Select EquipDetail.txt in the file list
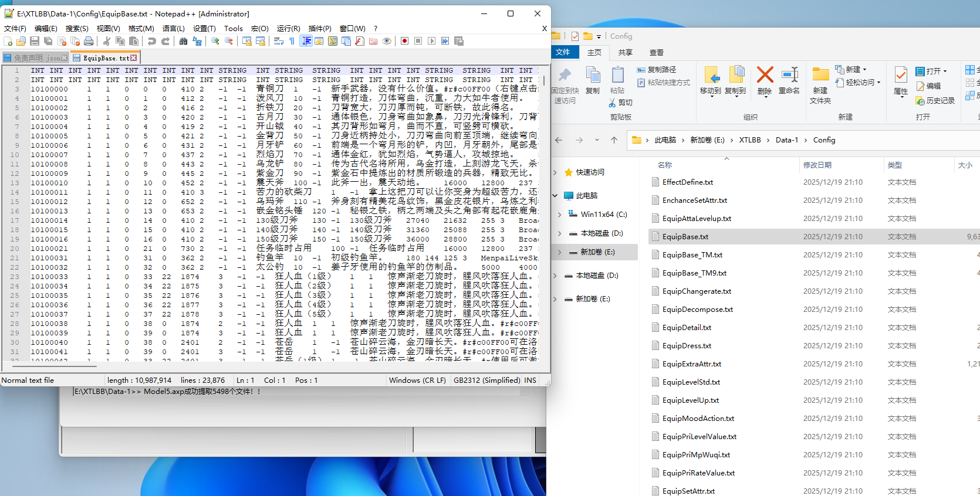 click(687, 328)
